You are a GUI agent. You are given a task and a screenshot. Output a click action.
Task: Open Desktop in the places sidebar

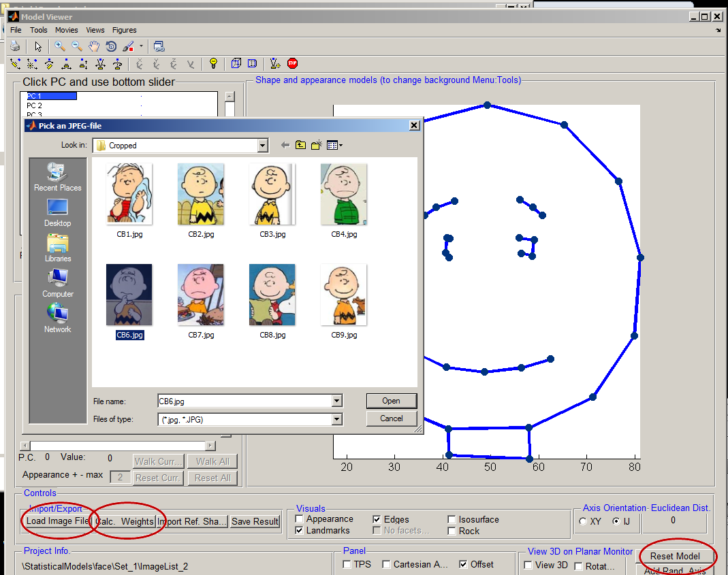click(57, 212)
